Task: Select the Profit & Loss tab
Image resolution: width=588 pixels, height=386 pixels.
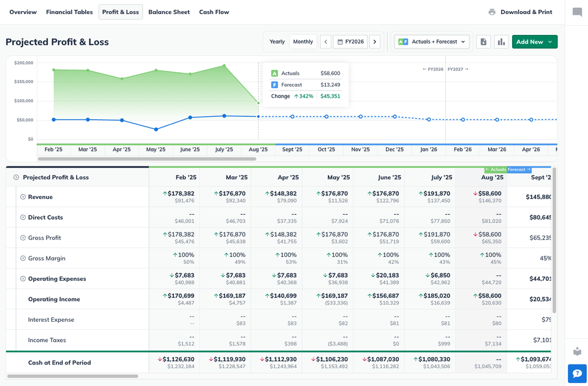Action: click(x=121, y=12)
